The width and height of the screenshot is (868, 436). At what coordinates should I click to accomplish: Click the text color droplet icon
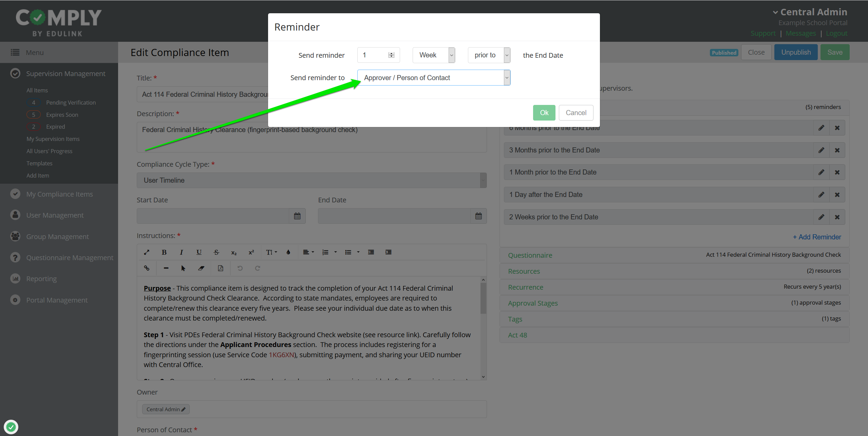[288, 252]
